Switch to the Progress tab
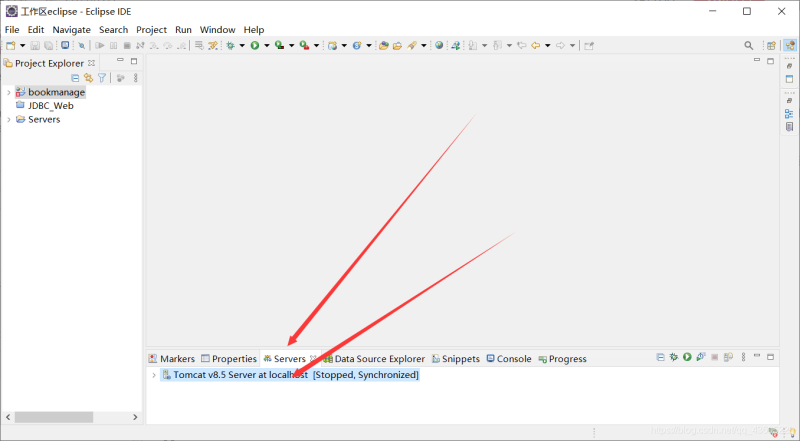This screenshot has width=800, height=441. coord(562,359)
